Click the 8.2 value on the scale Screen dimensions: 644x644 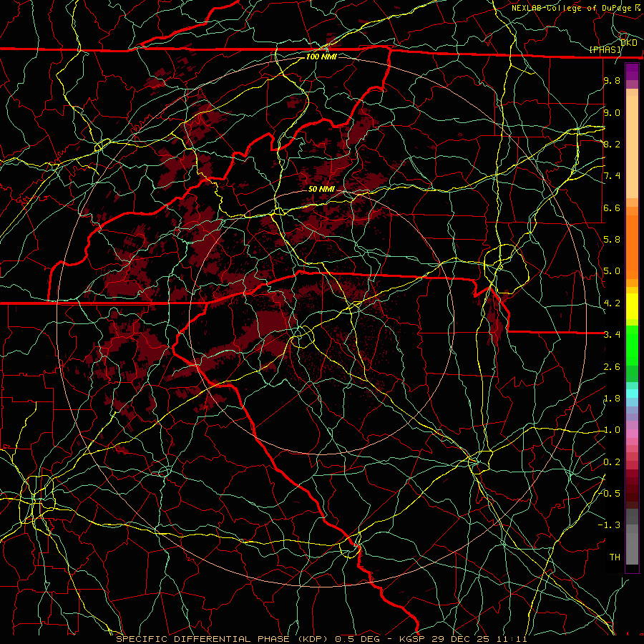pos(612,144)
